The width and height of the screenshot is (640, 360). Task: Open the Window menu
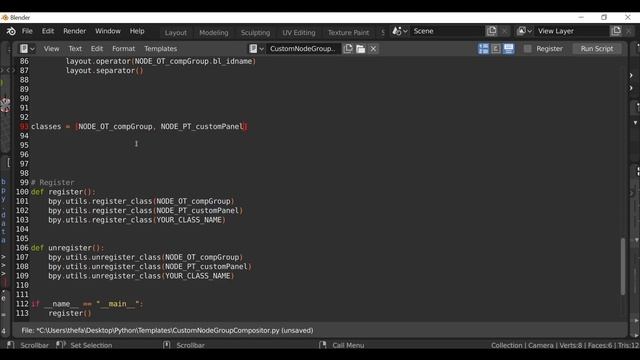pyautogui.click(x=108, y=31)
